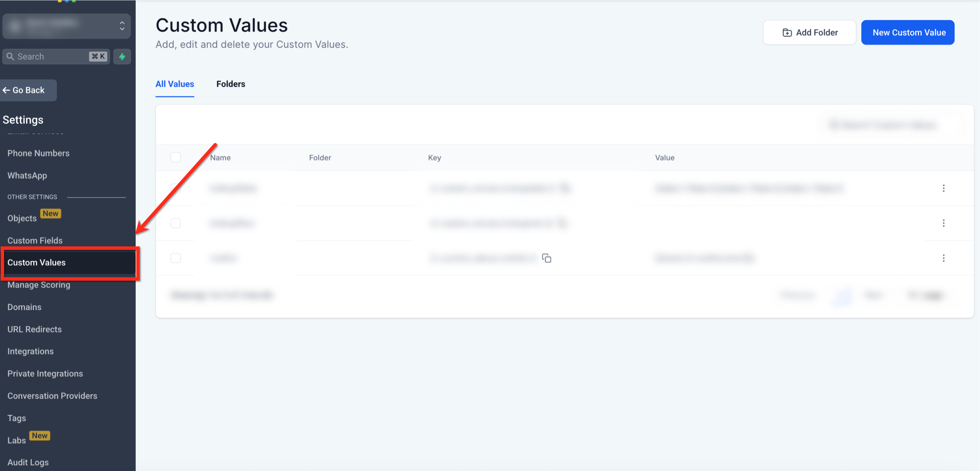The image size is (980, 471).
Task: Click Add Folder button with folder icon
Action: coord(809,32)
